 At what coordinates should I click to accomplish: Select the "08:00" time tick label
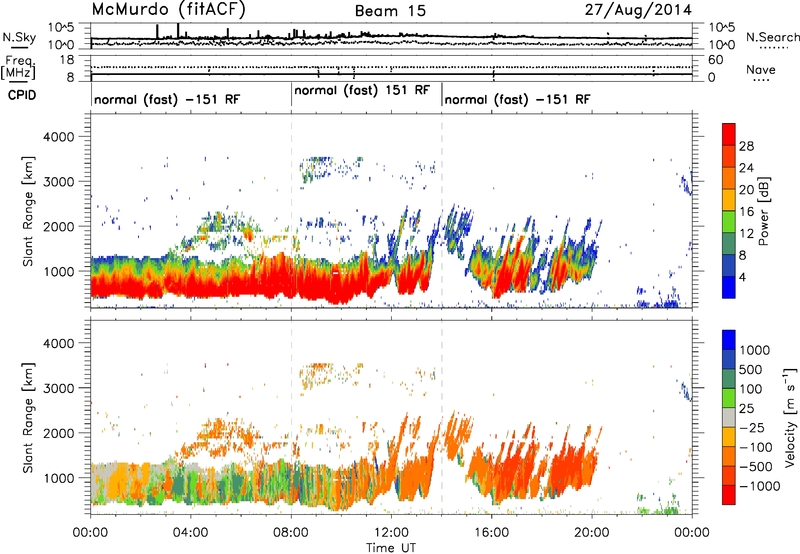(291, 533)
